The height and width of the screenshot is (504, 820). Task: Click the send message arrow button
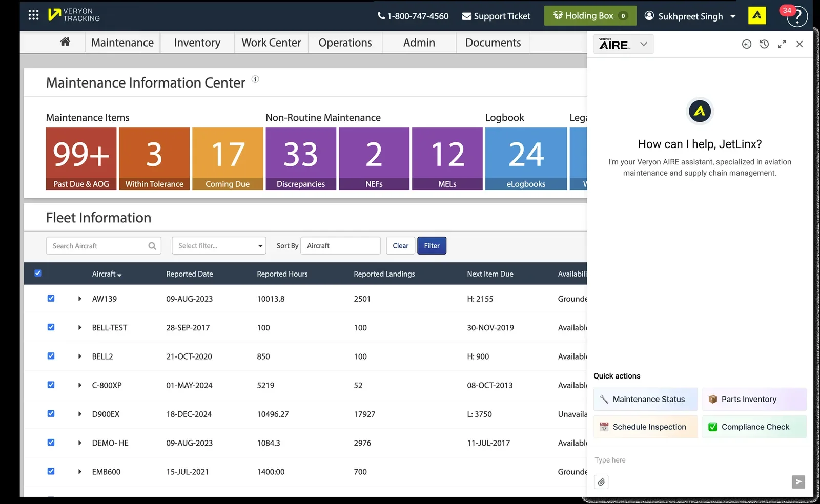[x=798, y=481]
